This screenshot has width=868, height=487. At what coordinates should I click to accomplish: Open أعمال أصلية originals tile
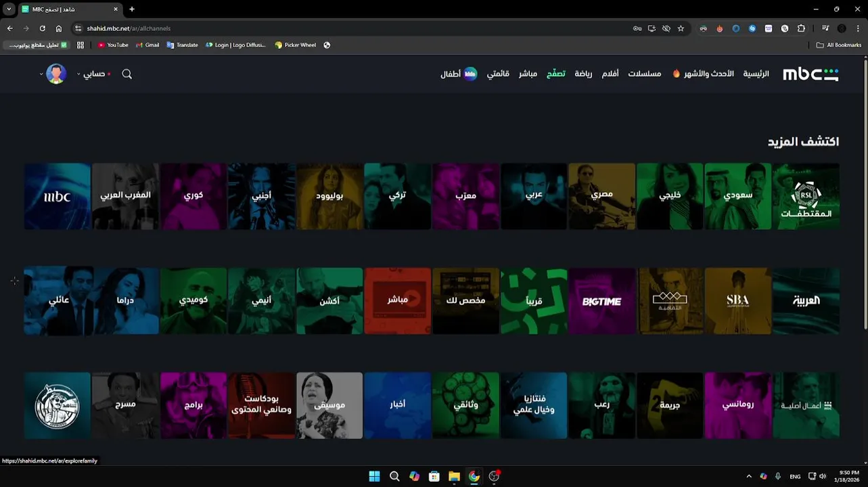pos(806,405)
